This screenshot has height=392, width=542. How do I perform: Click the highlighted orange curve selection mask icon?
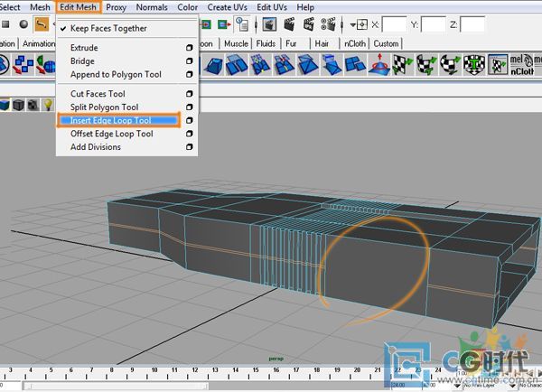pos(42,24)
